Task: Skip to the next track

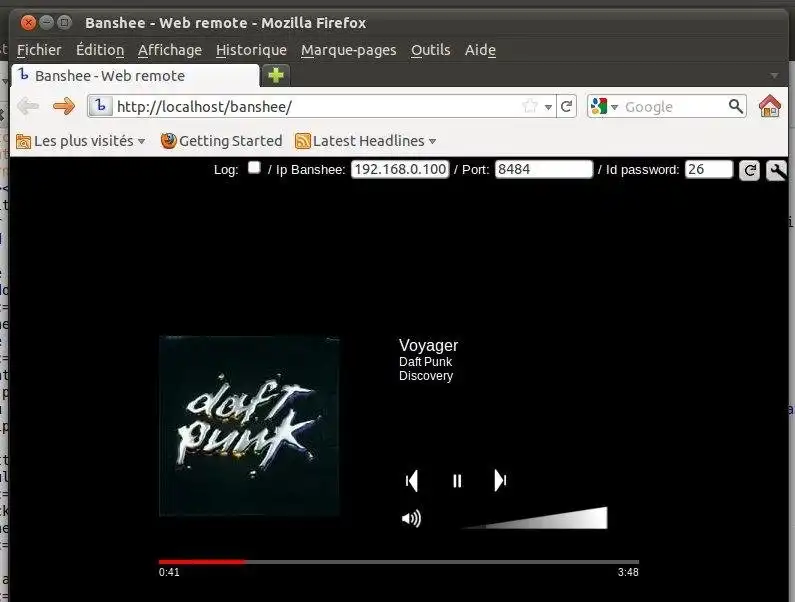Action: pyautogui.click(x=500, y=480)
